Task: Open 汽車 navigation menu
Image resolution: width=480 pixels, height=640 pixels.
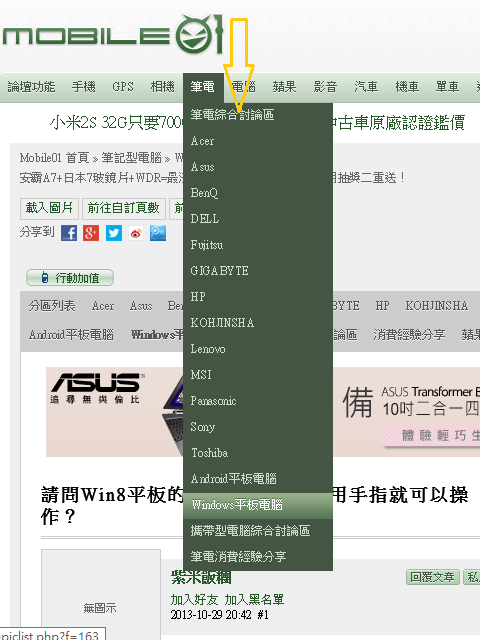Action: click(x=366, y=87)
